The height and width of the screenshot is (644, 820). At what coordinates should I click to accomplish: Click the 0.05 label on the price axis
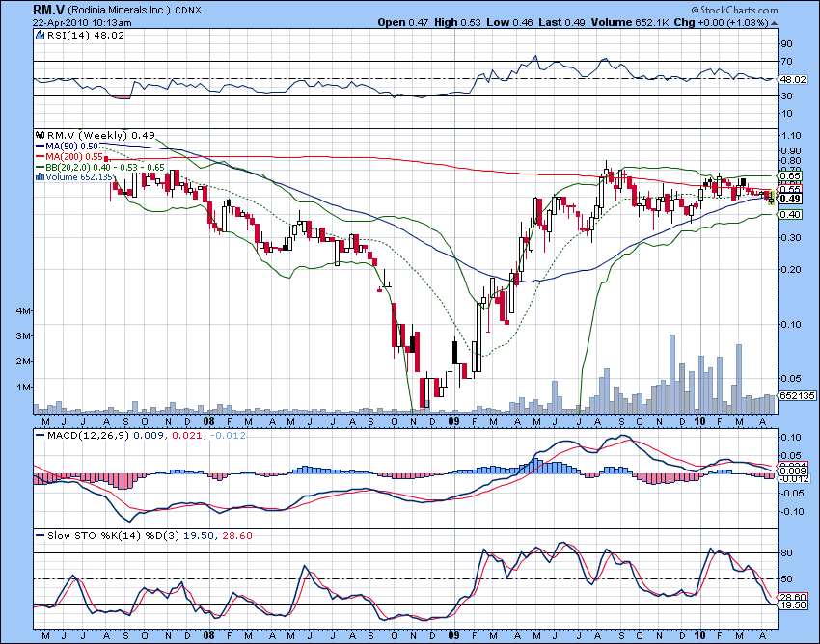(x=790, y=378)
